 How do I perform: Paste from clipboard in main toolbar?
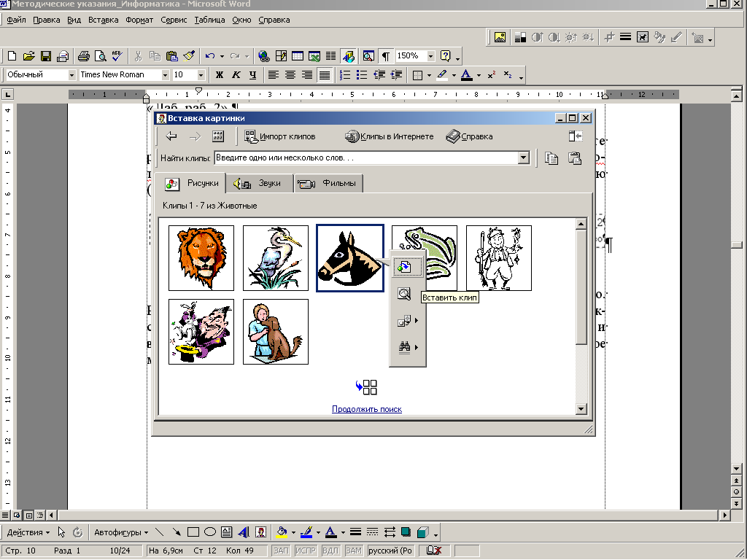tap(172, 56)
